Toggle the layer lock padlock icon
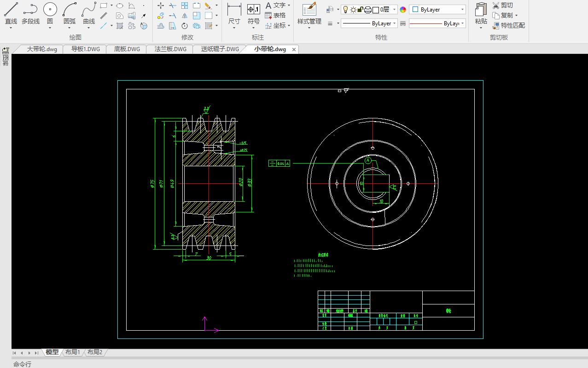 (361, 10)
